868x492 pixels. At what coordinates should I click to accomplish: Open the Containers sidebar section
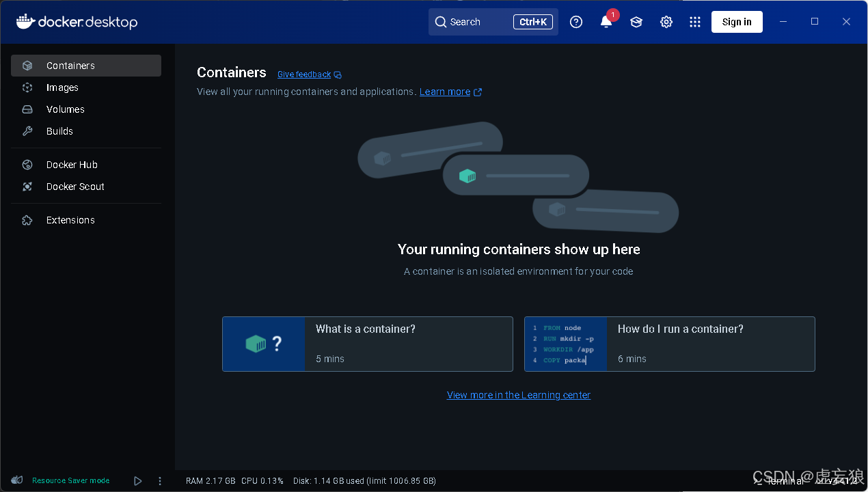pos(86,66)
